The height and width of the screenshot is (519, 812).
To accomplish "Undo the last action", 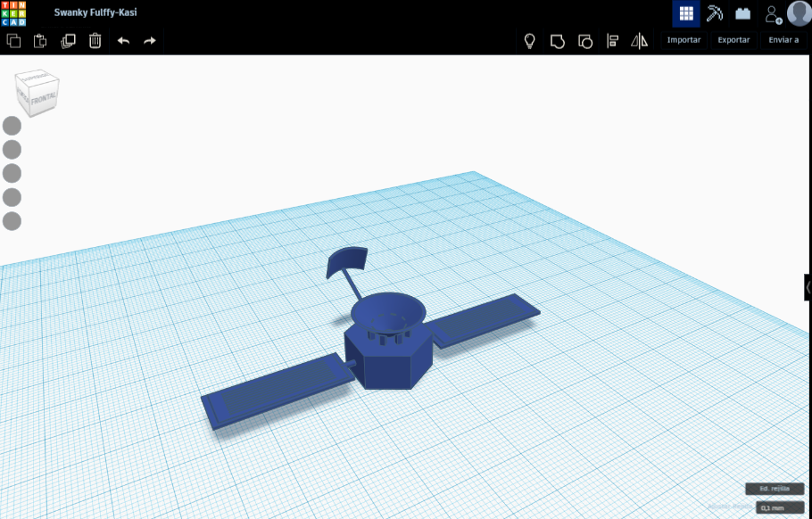I will point(123,41).
